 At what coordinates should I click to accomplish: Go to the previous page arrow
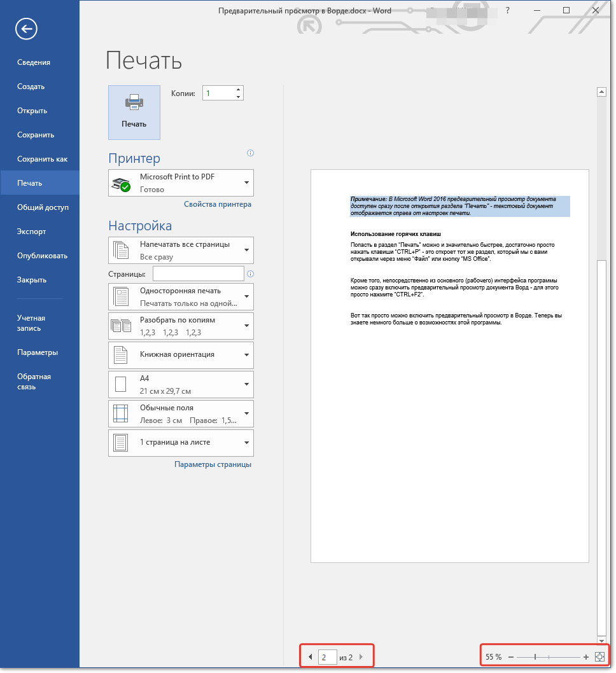(x=311, y=657)
